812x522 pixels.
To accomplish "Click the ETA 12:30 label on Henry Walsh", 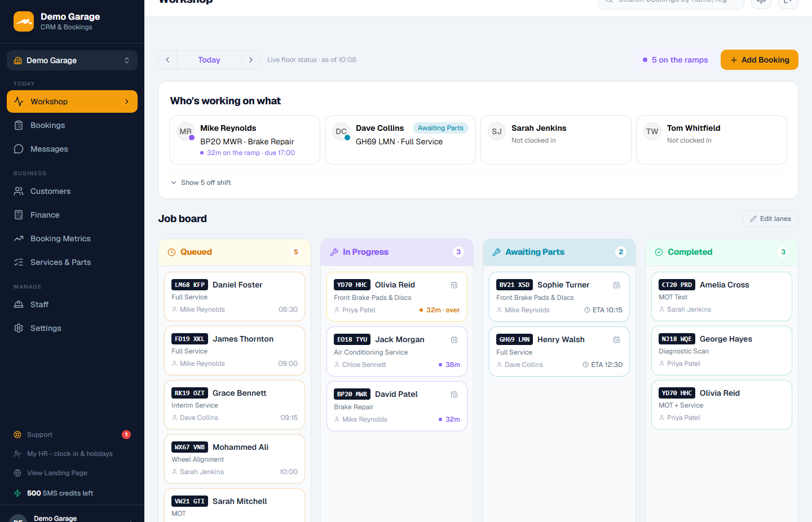I will click(x=602, y=365).
